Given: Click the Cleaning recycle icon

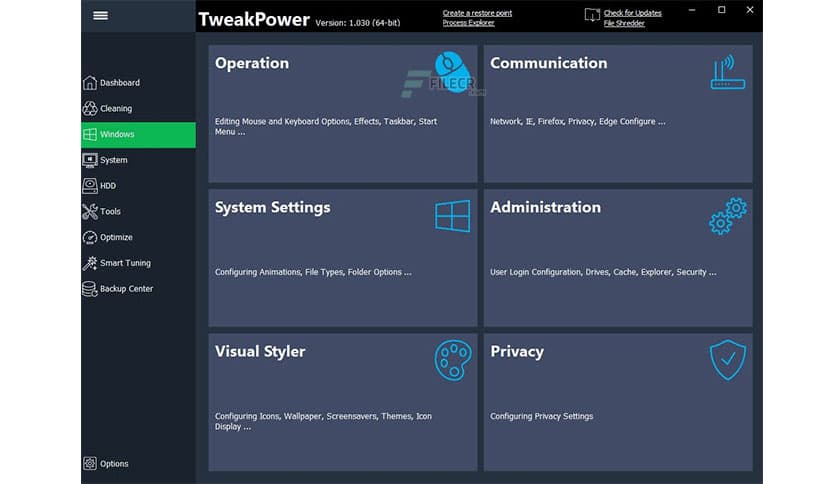Looking at the screenshot, I should (90, 108).
